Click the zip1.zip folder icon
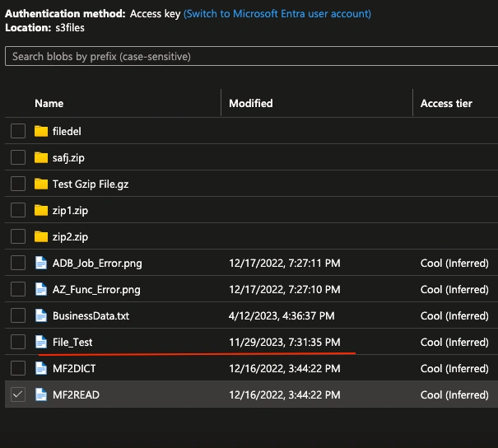The width and height of the screenshot is (498, 448). click(x=41, y=210)
